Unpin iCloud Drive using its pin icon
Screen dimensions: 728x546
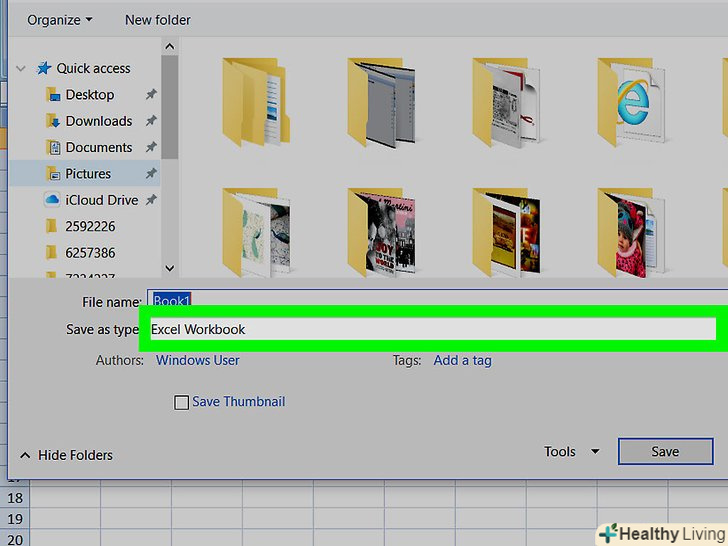coord(151,200)
